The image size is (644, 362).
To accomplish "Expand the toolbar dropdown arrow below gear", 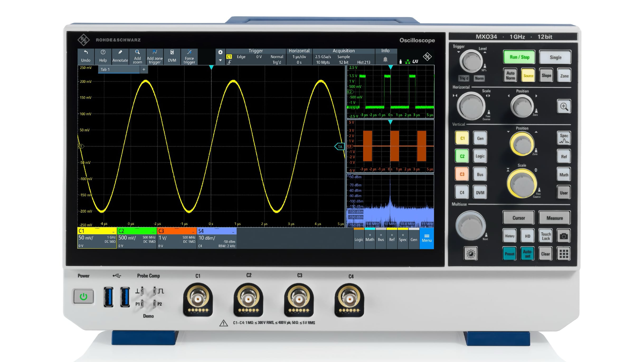I will 220,60.
